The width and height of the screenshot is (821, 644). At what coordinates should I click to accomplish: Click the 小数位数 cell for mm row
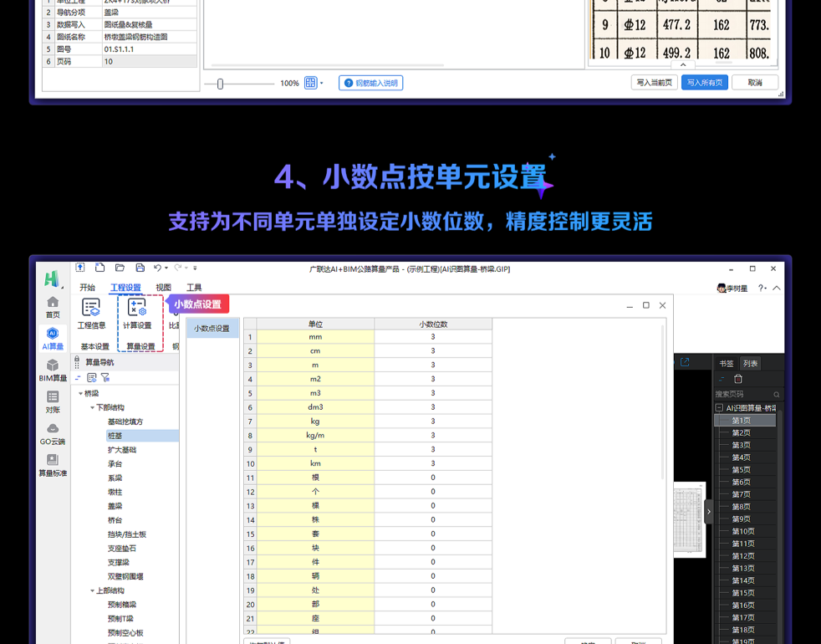(x=433, y=336)
